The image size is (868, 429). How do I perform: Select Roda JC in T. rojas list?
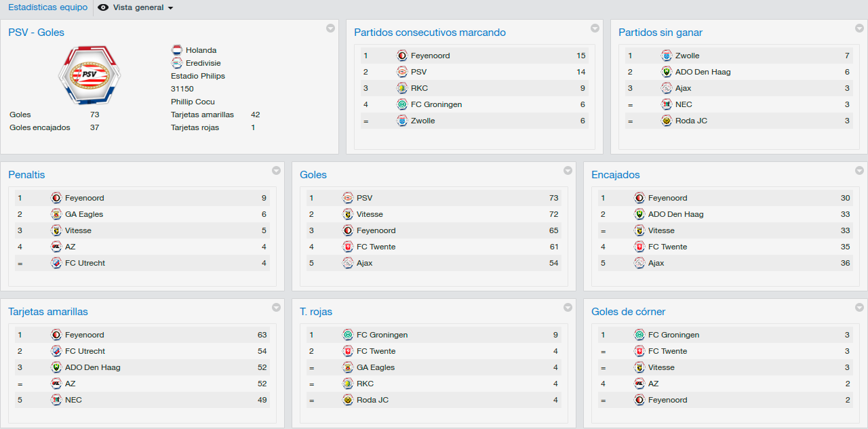pyautogui.click(x=434, y=400)
